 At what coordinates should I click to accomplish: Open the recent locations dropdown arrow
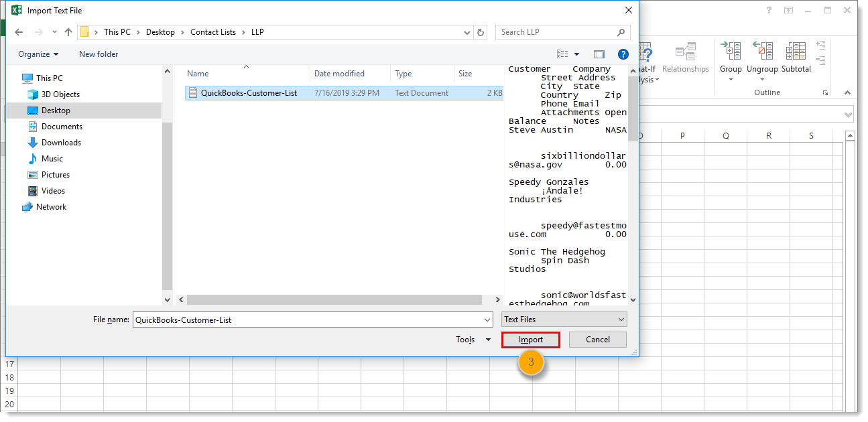click(53, 32)
